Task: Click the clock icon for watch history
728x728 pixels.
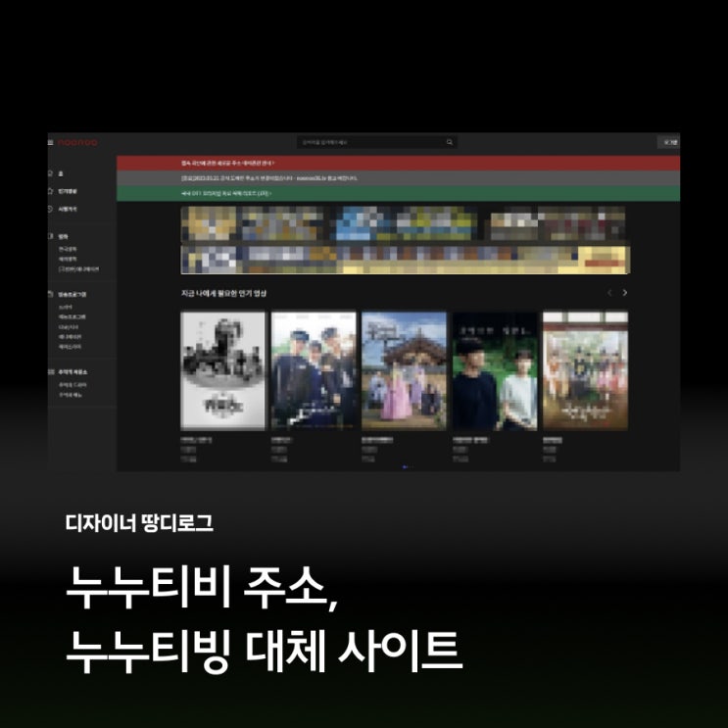Action: pos(50,209)
